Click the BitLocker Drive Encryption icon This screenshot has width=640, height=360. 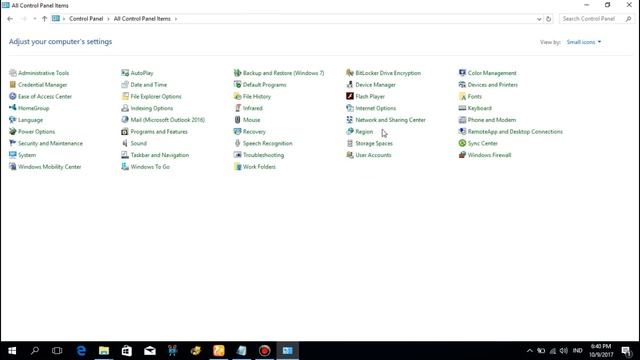coord(350,73)
